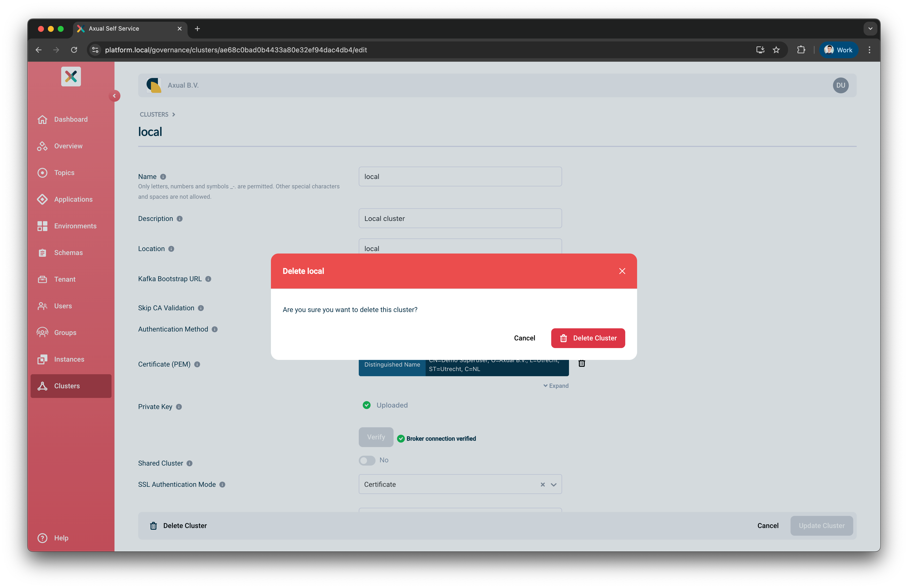The height and width of the screenshot is (588, 908).
Task: Open the Dashboard from the sidebar
Action: [71, 119]
